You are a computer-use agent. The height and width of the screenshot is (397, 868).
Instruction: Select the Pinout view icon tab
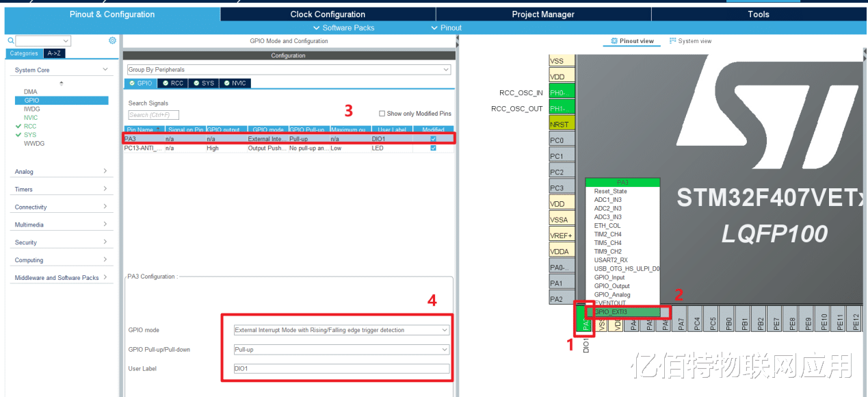pyautogui.click(x=631, y=41)
